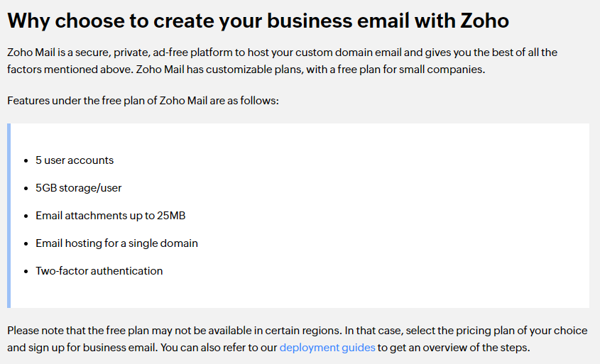Viewport: 600px width, 364px height.
Task: Click the bullet before "Email hosting for a single domain"
Action: click(x=26, y=244)
